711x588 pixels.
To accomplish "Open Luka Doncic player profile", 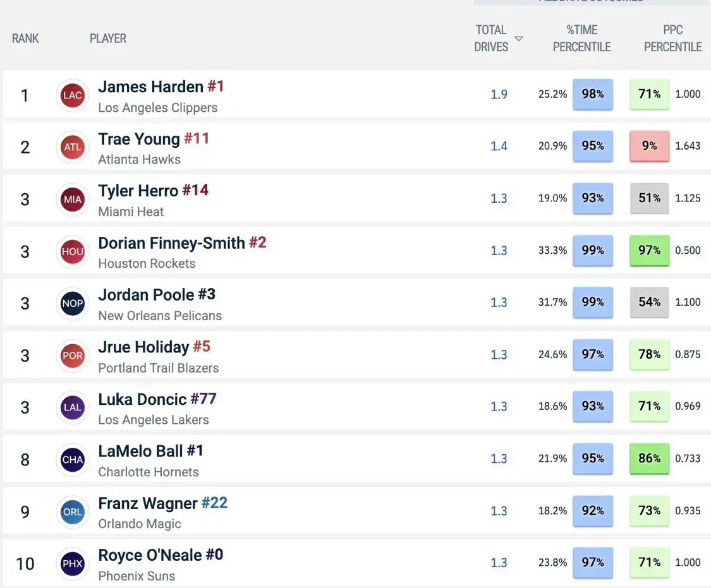I will [x=142, y=399].
